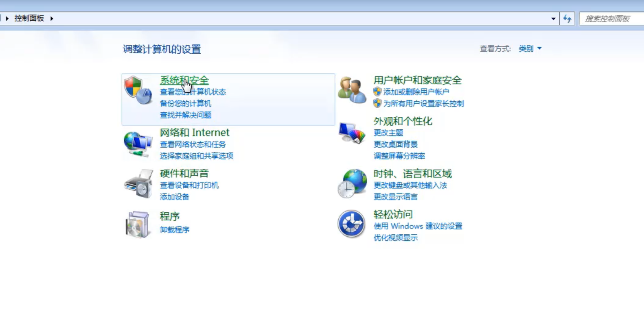Click the Hardware and Sound printer icon

[x=138, y=183]
